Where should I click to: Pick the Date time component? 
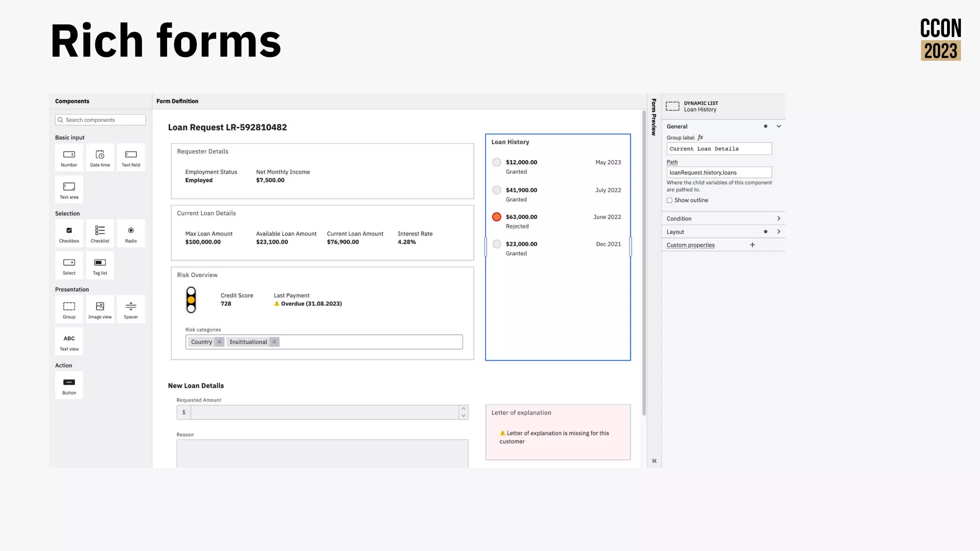(x=100, y=157)
